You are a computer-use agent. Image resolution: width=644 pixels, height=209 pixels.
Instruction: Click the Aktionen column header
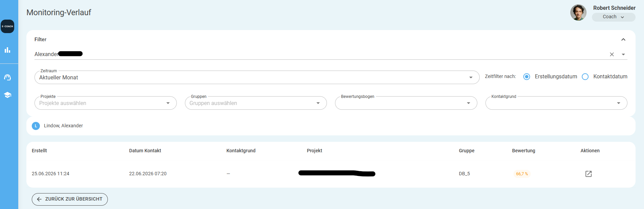(590, 151)
